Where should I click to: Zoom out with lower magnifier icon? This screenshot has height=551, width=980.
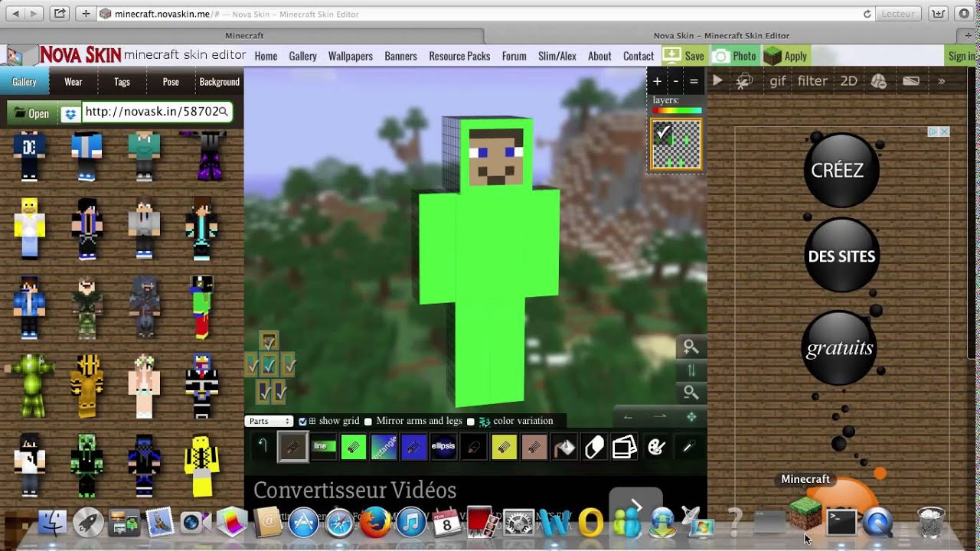point(691,393)
